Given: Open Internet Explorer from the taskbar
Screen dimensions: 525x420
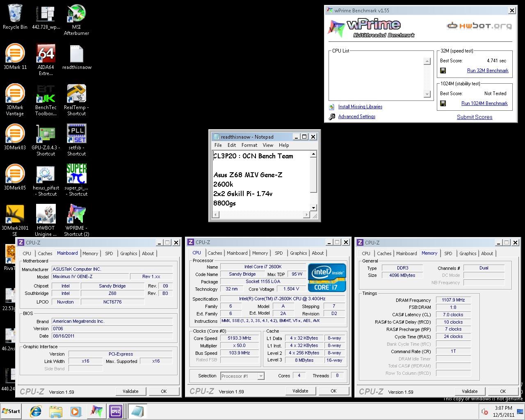Looking at the screenshot, I should (36, 411).
